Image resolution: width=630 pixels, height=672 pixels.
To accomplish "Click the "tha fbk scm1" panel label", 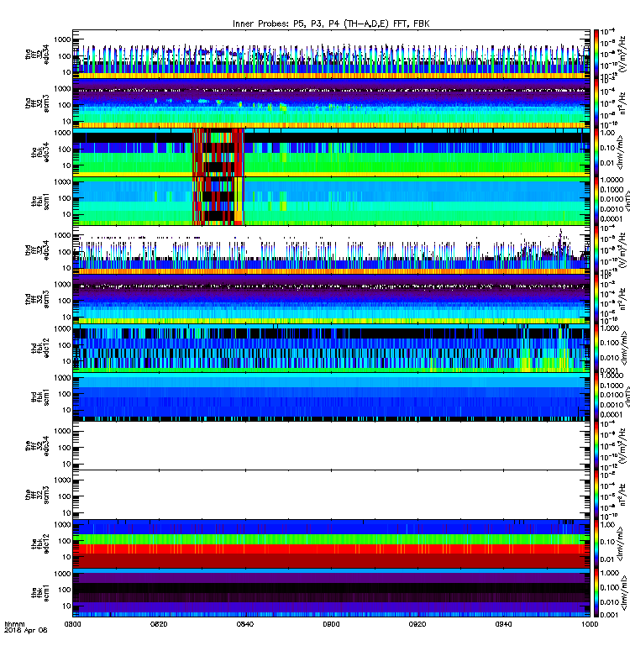I will [40, 202].
